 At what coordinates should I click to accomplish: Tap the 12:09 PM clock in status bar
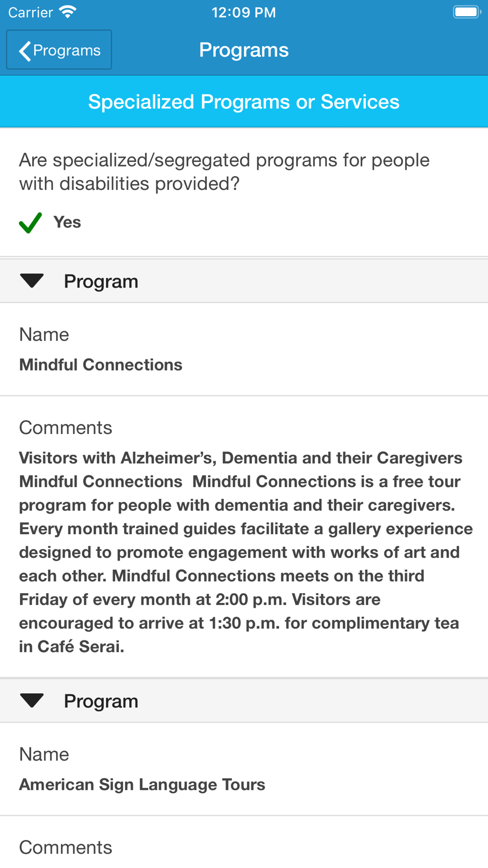(x=244, y=12)
